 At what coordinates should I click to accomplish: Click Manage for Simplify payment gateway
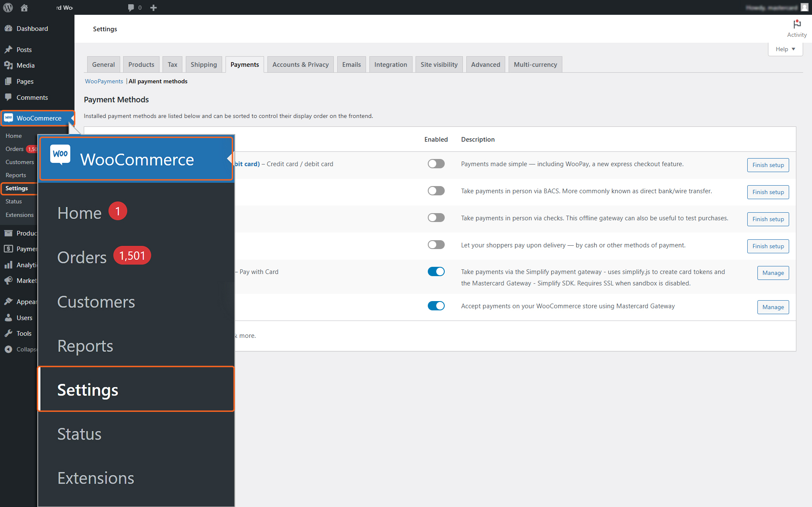tap(773, 273)
